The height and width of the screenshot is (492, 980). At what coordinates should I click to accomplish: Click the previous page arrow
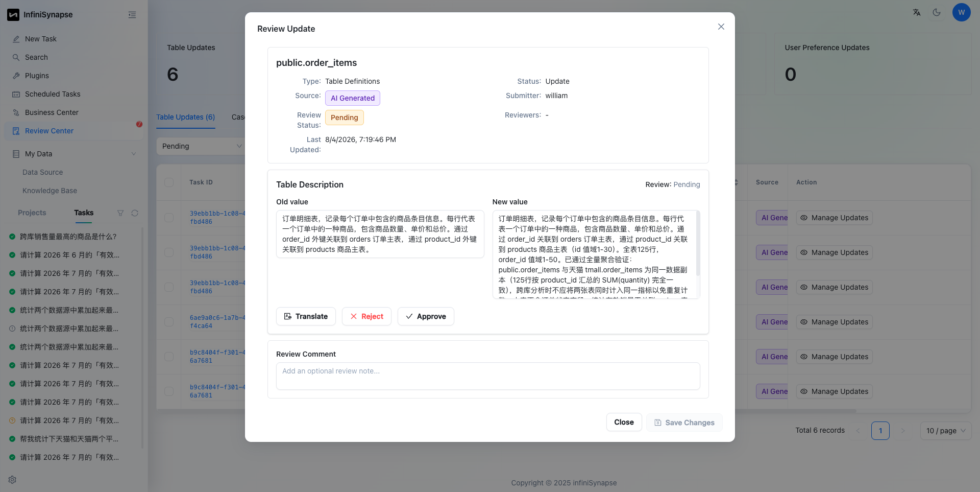tap(858, 431)
